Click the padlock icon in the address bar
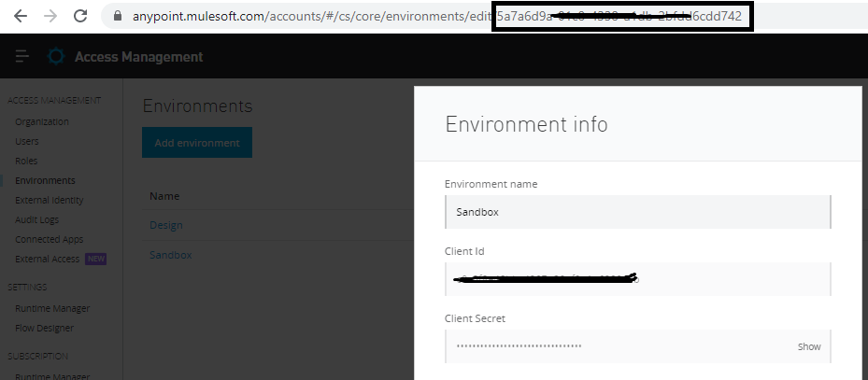This screenshot has height=380, width=868. 118,16
